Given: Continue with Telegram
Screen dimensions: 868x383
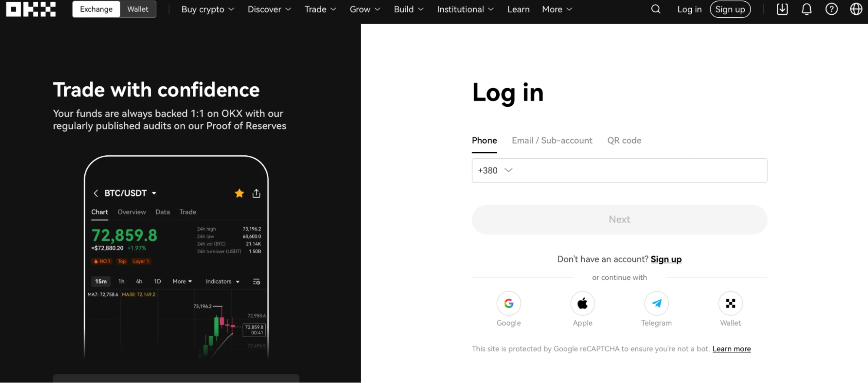Looking at the screenshot, I should click(656, 304).
